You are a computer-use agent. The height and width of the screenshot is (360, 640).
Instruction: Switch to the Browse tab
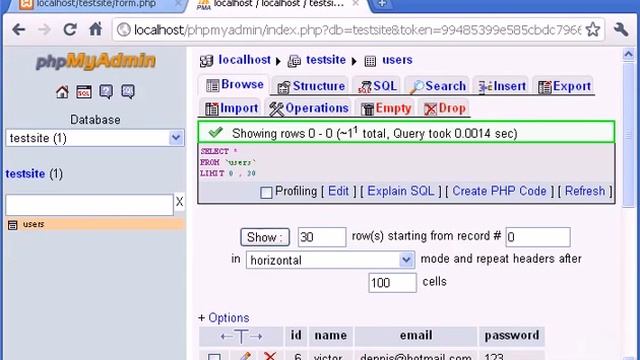pyautogui.click(x=235, y=84)
